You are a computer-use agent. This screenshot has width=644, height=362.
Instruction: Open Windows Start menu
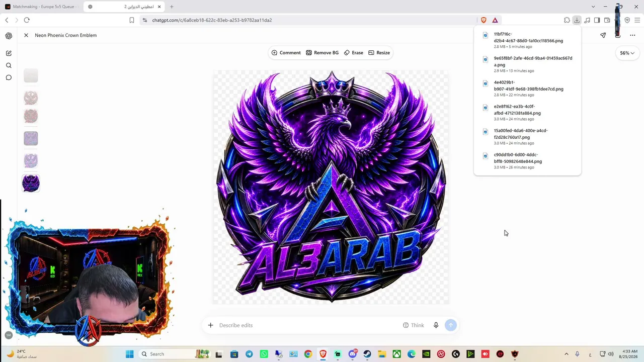[x=129, y=354]
